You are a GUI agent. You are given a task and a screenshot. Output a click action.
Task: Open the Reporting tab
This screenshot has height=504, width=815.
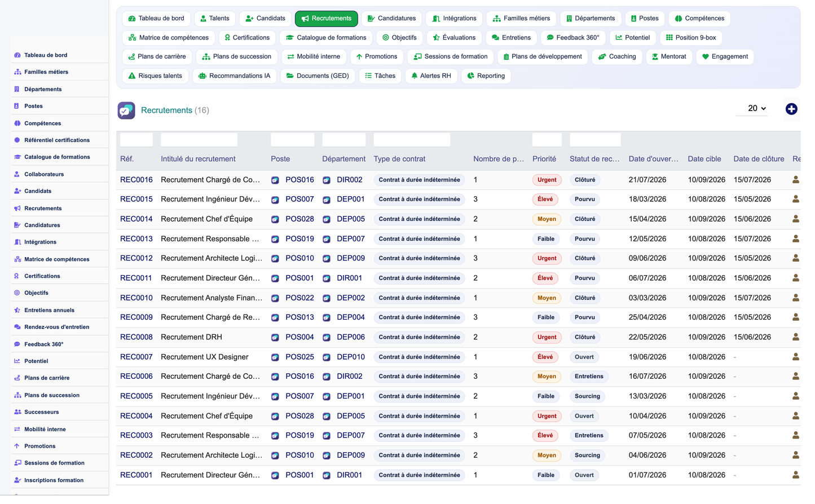click(486, 76)
